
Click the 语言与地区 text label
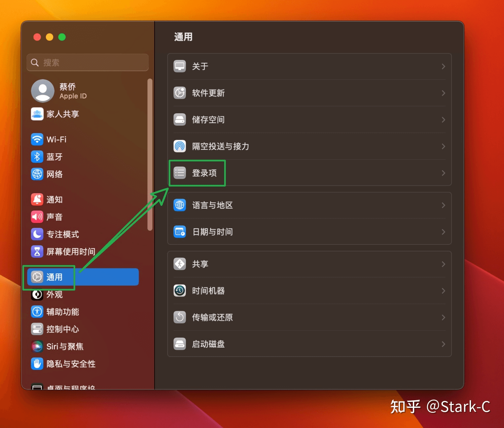coord(212,205)
